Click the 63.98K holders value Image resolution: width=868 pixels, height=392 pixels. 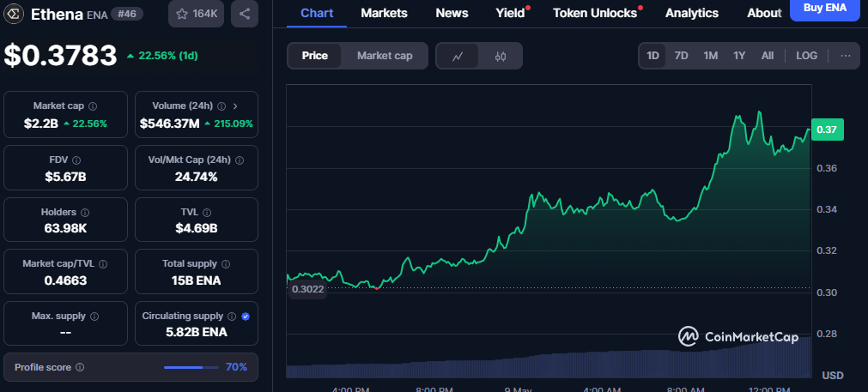[x=65, y=228]
